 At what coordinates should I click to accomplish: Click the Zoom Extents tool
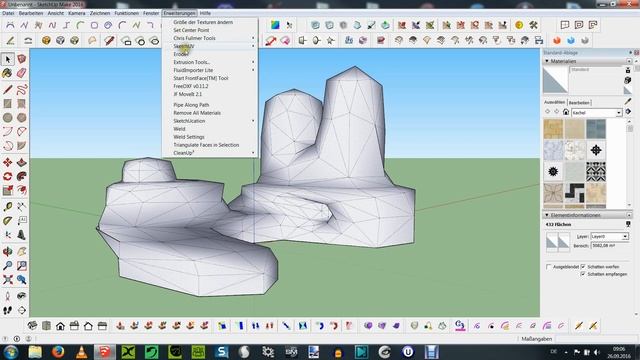[7, 280]
